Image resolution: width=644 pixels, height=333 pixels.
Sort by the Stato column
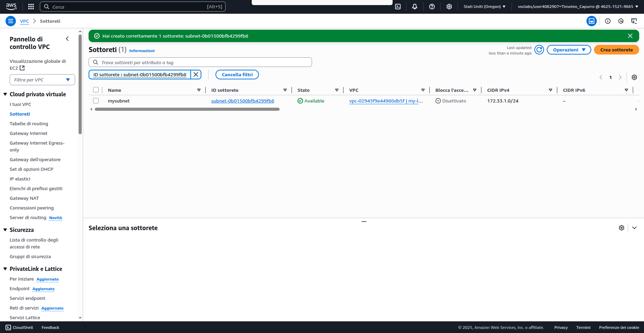[x=337, y=90]
